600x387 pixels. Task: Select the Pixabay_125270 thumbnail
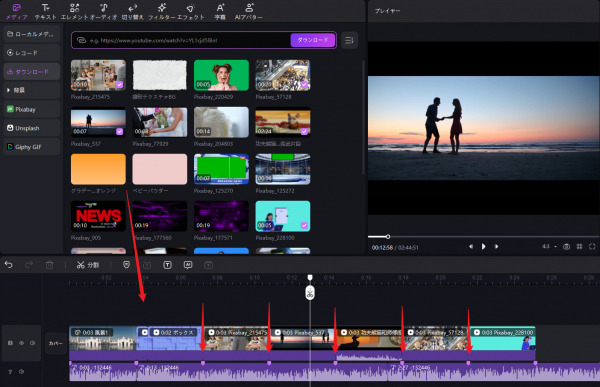221,169
